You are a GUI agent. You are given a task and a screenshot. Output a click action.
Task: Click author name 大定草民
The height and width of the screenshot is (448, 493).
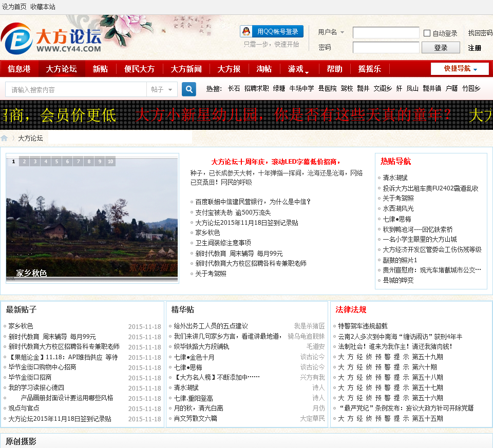[312, 418]
